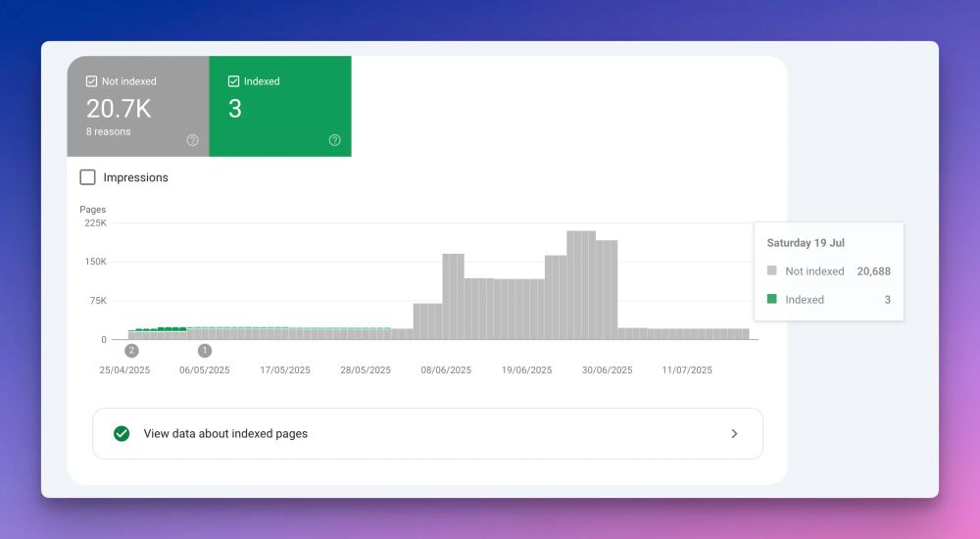Open help icon on Not indexed card
Image resolution: width=980 pixels, height=539 pixels.
click(x=192, y=140)
